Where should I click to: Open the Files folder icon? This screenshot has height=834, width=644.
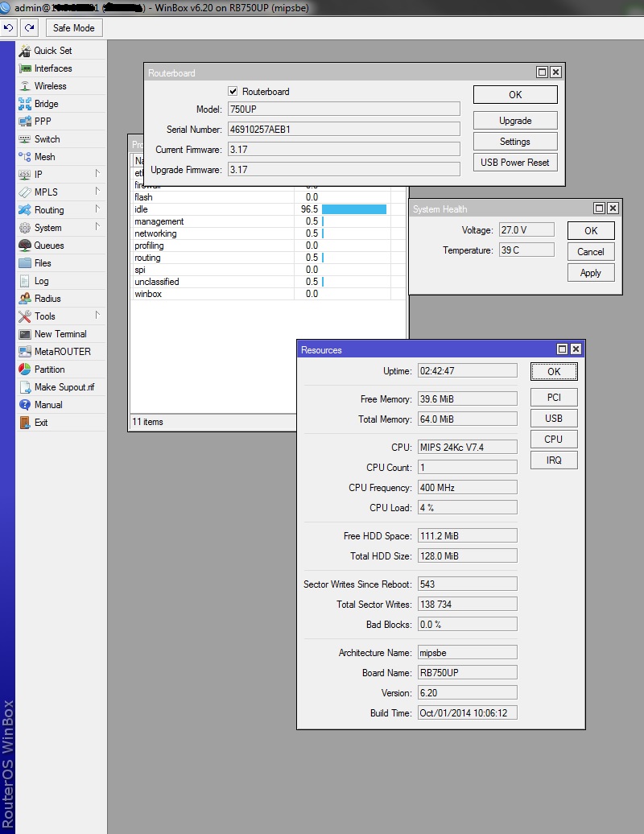pyautogui.click(x=25, y=263)
